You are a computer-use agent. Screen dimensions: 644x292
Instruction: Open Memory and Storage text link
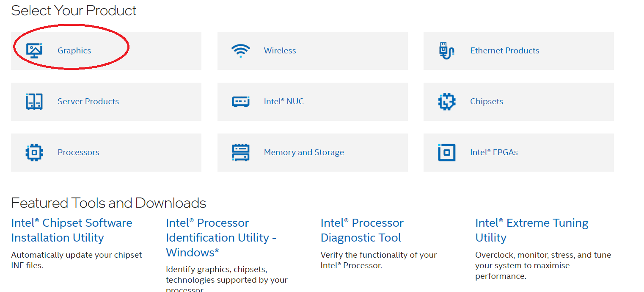(x=304, y=153)
